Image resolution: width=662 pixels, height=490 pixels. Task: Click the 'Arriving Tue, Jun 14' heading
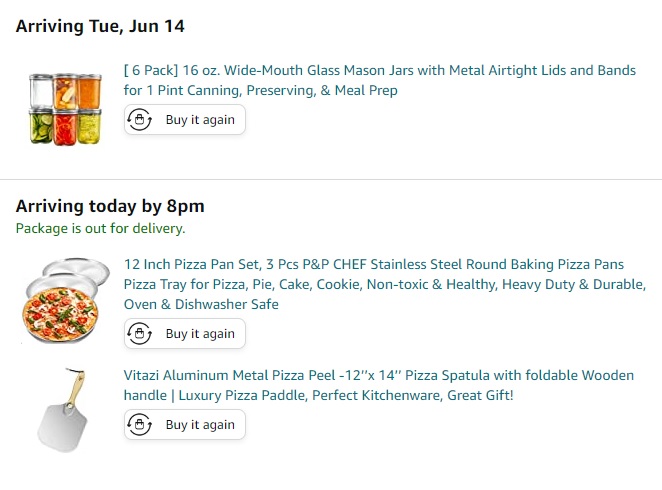(x=100, y=26)
